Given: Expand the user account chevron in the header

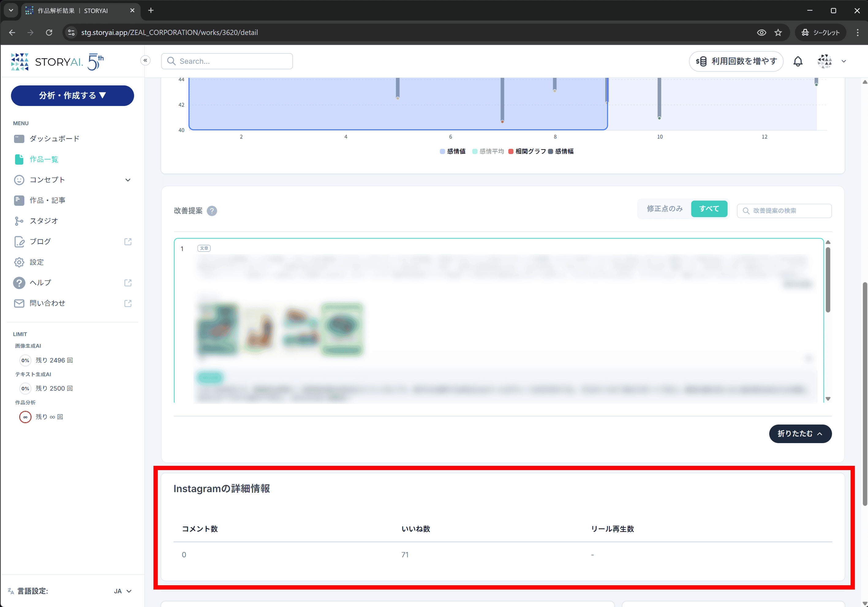Looking at the screenshot, I should [844, 61].
